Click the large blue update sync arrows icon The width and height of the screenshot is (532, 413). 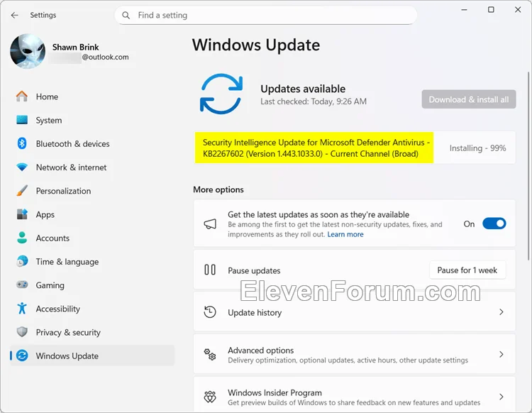221,94
